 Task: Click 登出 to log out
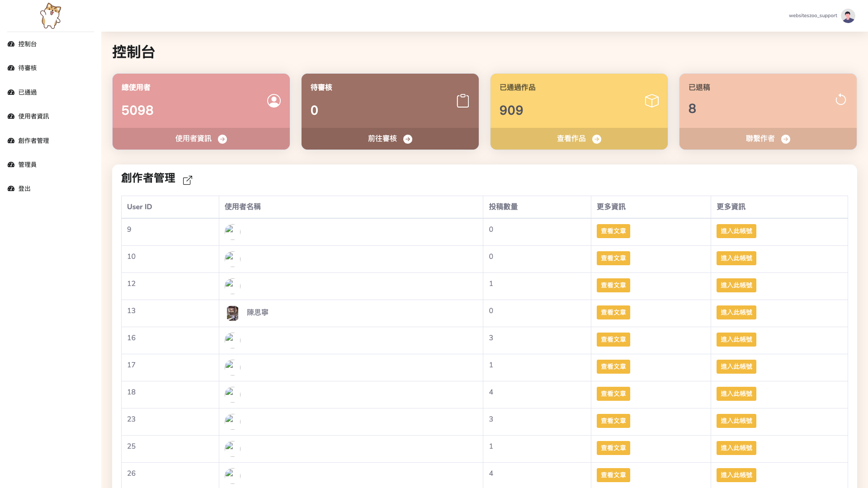(x=24, y=189)
